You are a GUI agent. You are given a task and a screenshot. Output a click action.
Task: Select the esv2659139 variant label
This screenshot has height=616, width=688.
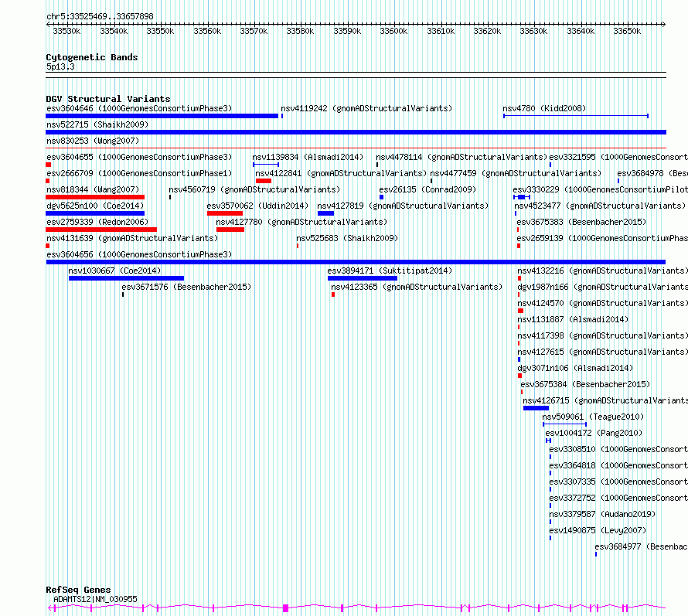pos(602,238)
